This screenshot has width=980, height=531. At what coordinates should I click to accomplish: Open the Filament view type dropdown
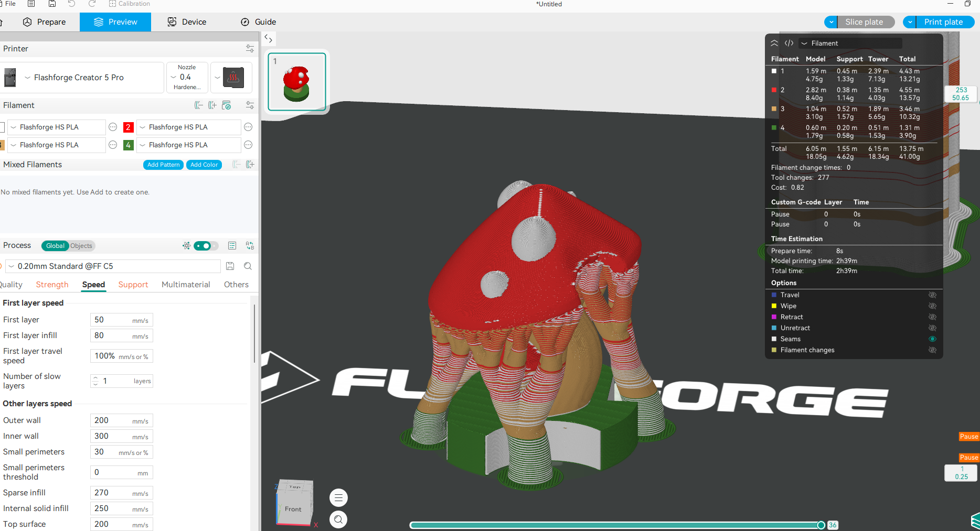coord(850,44)
